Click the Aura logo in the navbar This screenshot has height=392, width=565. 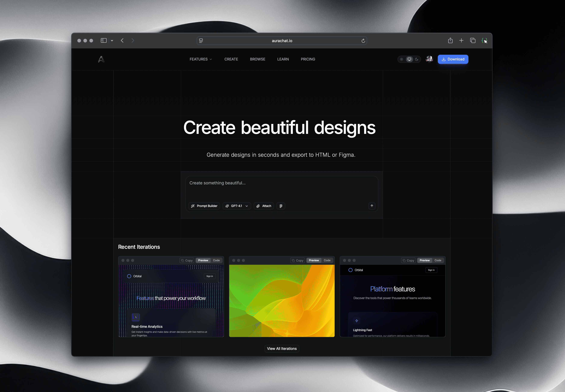pos(101,59)
